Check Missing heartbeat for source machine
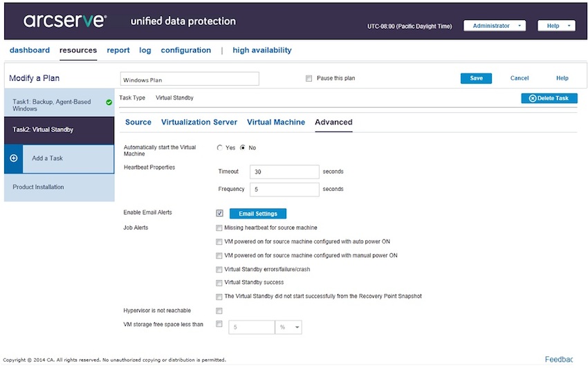Screen dimensions: 588x368 pos(219,228)
